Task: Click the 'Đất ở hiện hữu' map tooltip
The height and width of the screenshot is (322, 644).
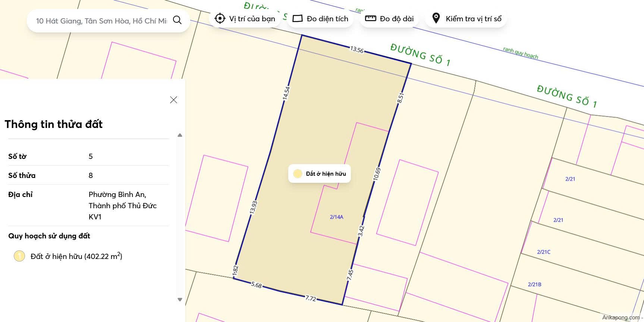Action: tap(320, 173)
